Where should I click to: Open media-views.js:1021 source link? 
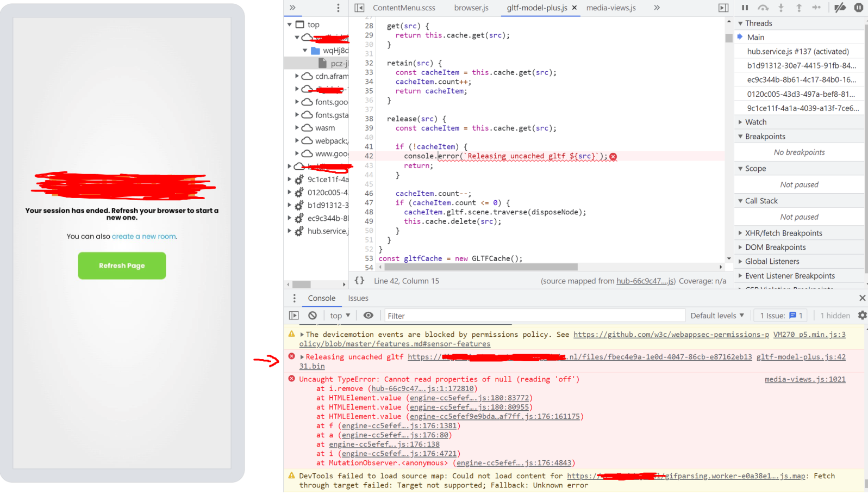pos(805,379)
